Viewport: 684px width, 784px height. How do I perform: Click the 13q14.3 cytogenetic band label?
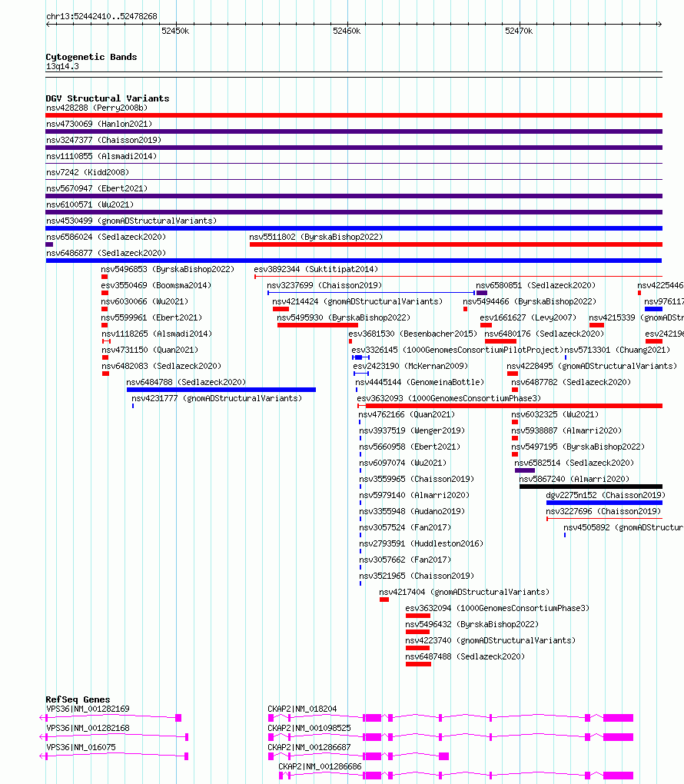[x=62, y=67]
